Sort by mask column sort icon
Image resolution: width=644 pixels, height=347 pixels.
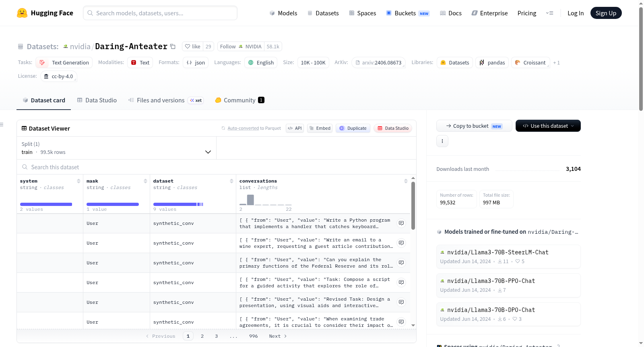(145, 181)
